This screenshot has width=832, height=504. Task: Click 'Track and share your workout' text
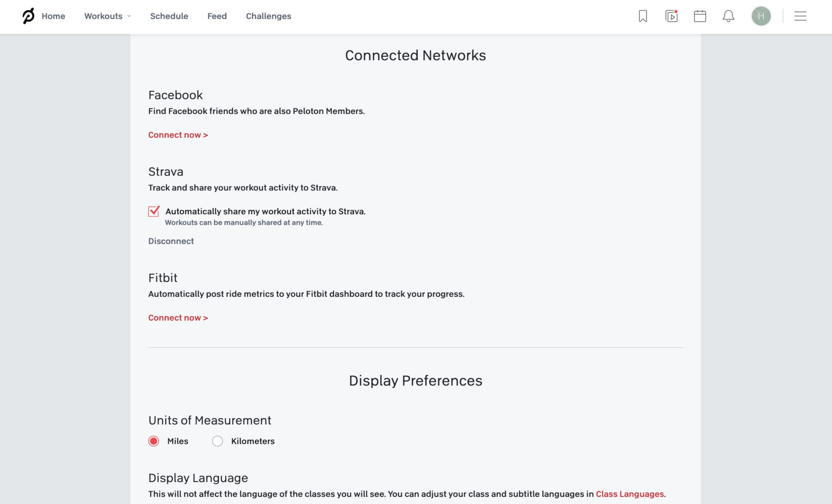click(243, 188)
